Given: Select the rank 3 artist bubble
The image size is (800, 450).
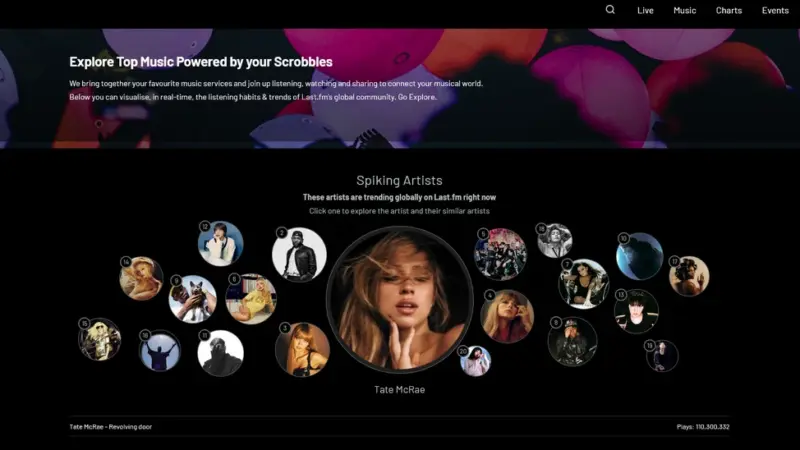Looking at the screenshot, I should click(x=303, y=349).
